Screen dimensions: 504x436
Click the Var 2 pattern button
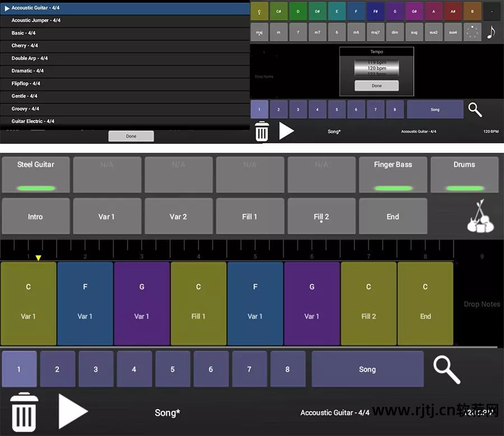(x=179, y=216)
